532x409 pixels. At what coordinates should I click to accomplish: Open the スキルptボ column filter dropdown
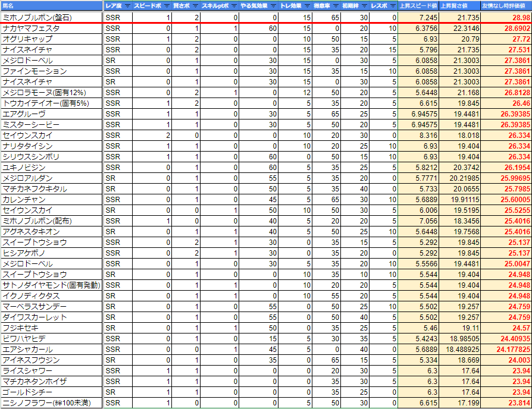tap(234, 6)
